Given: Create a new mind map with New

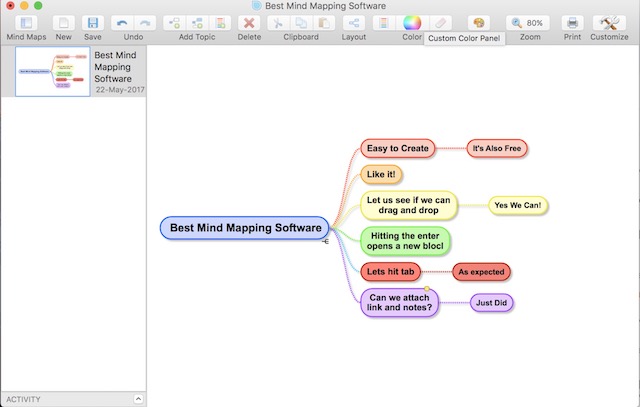Looking at the screenshot, I should coord(64,23).
